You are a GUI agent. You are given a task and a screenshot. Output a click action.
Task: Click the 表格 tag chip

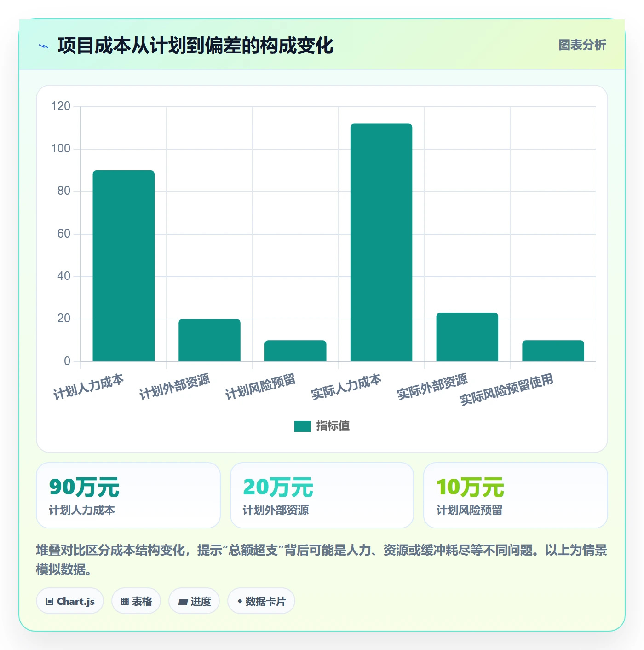136,601
